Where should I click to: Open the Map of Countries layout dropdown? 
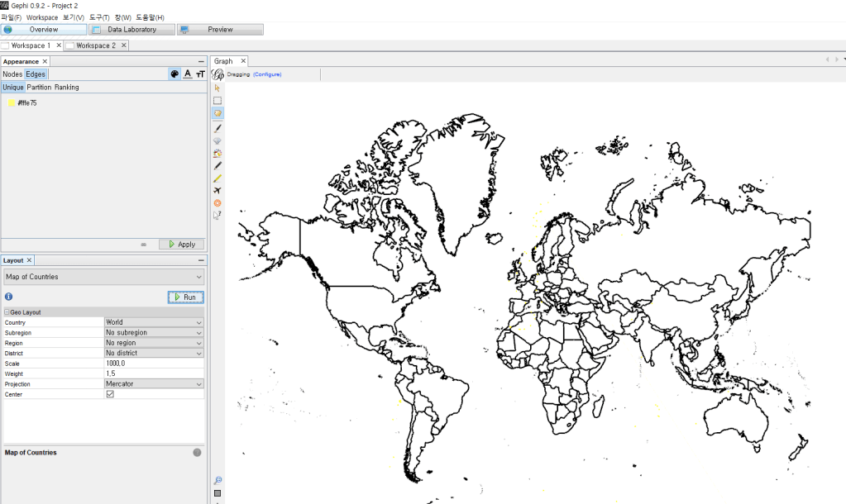tap(103, 277)
